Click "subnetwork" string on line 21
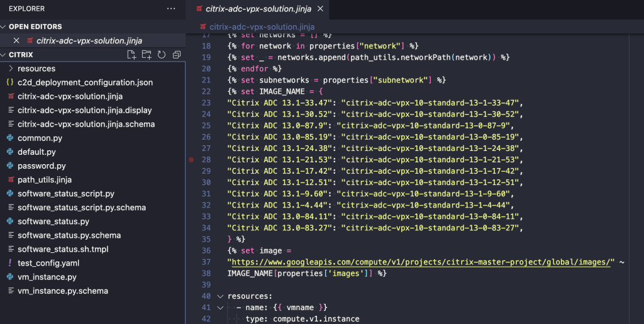 point(401,80)
